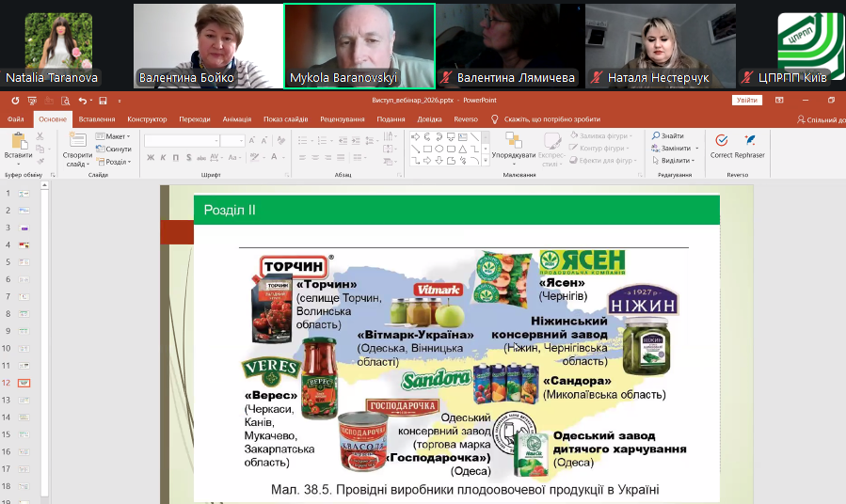The width and height of the screenshot is (846, 504).
Task: Click the Увійти sign-in button
Action: pos(746,101)
